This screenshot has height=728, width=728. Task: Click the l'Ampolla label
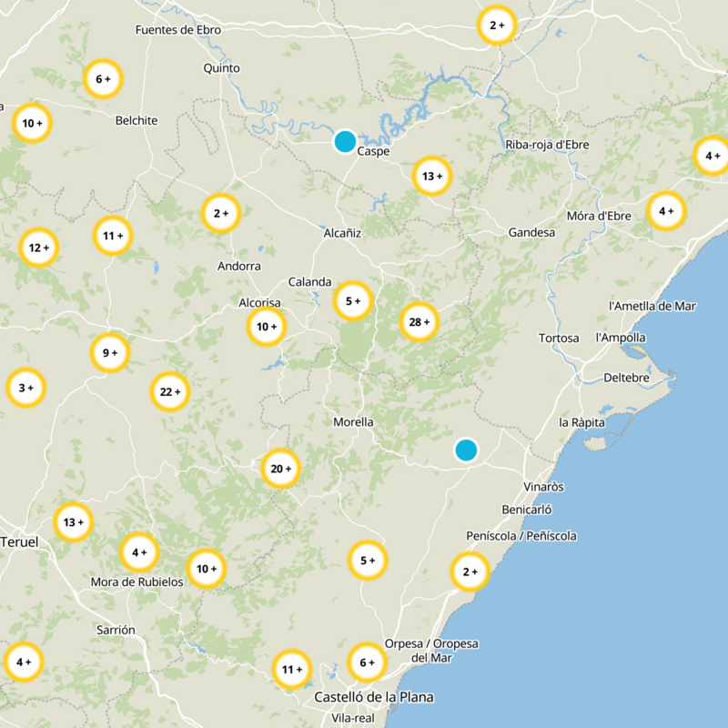coord(621,338)
